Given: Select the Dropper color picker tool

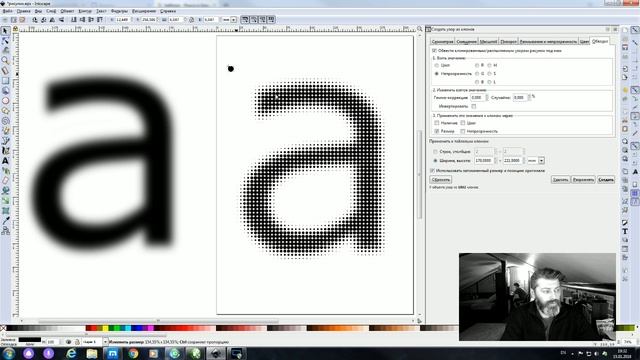Looking at the screenshot, I should coord(5,221).
